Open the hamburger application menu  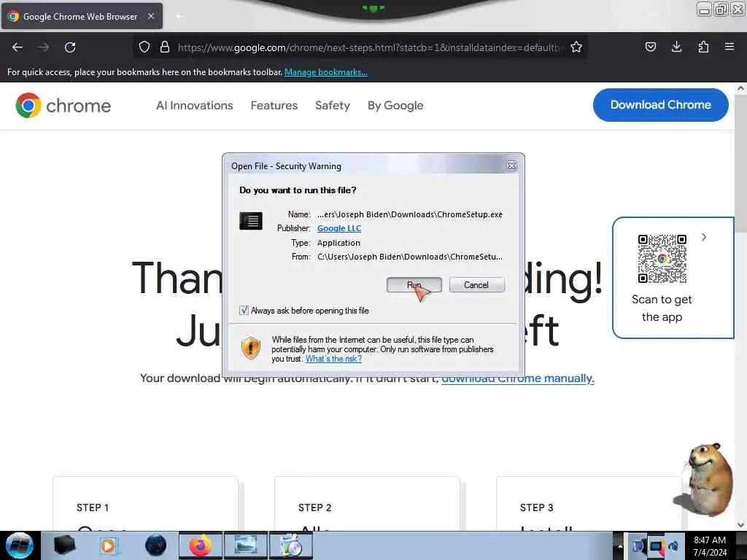point(729,47)
